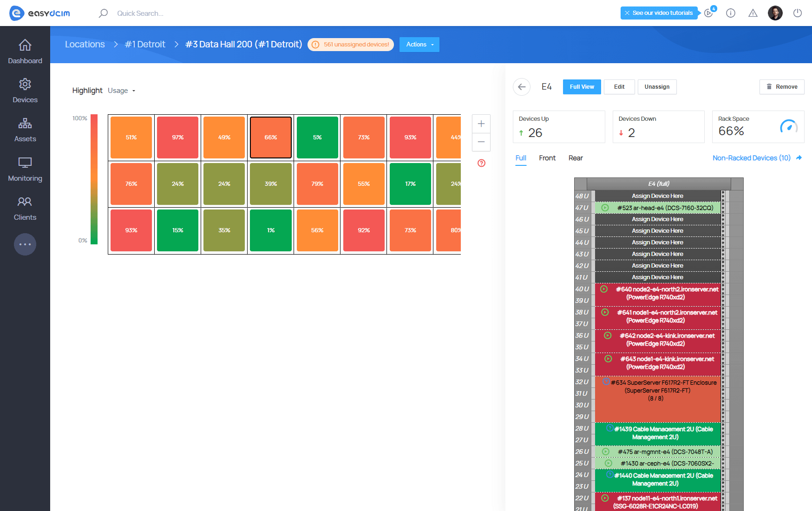Click the power logout icon
The image size is (812, 511).
tap(798, 13)
